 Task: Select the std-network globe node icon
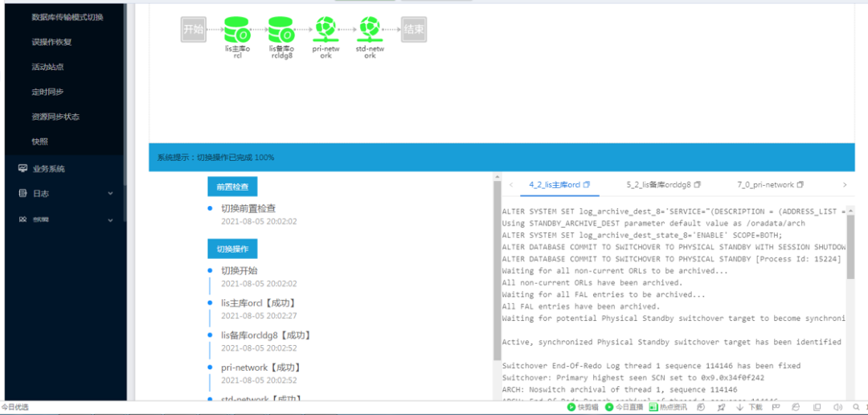(x=370, y=30)
